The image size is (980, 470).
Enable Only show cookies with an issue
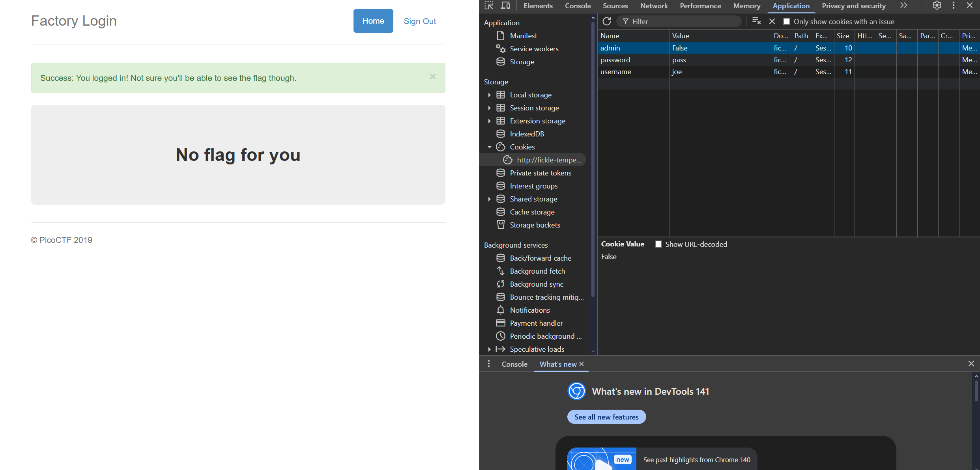pos(787,21)
